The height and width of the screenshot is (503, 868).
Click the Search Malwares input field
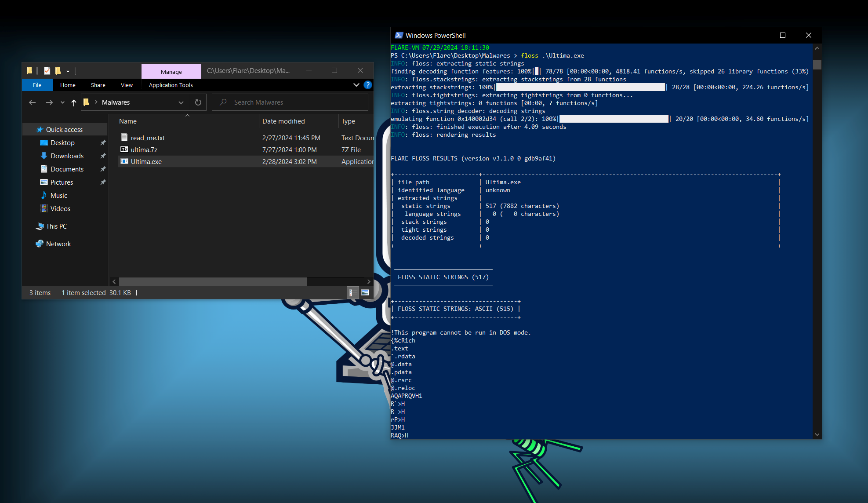tap(290, 102)
